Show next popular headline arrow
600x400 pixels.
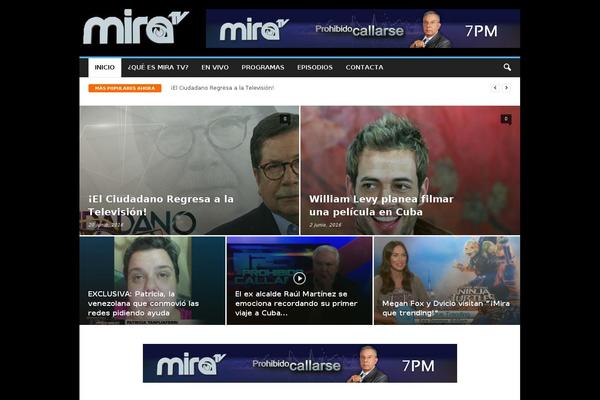506,88
